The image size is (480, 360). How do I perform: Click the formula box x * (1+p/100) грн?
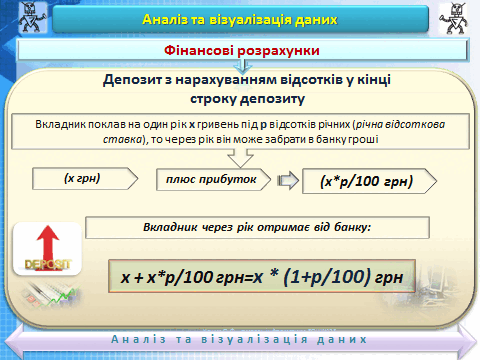pos(262,276)
